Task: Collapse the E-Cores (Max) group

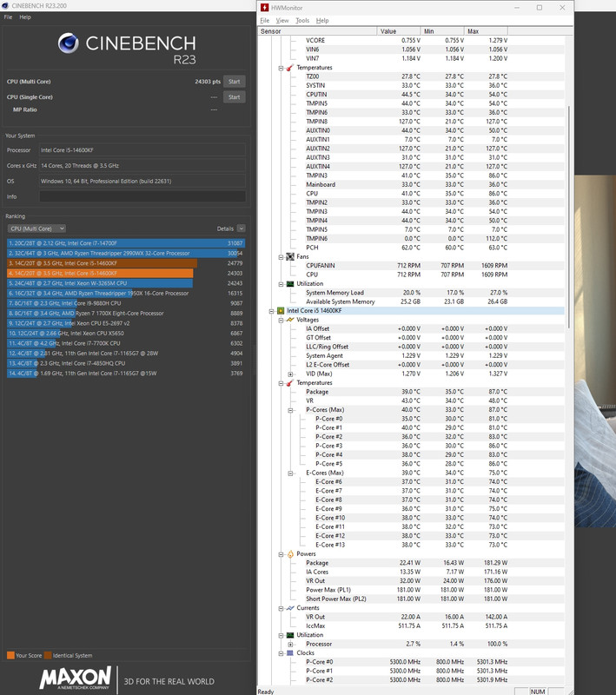Action: tap(290, 473)
